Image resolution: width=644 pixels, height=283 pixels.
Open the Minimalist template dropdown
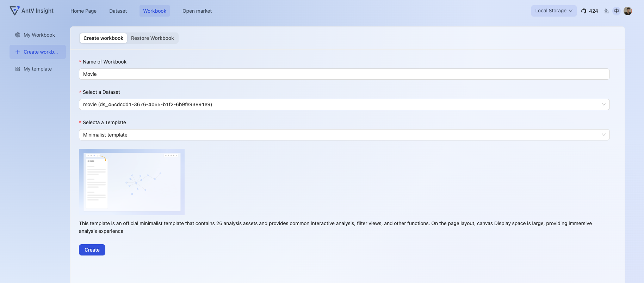344,135
